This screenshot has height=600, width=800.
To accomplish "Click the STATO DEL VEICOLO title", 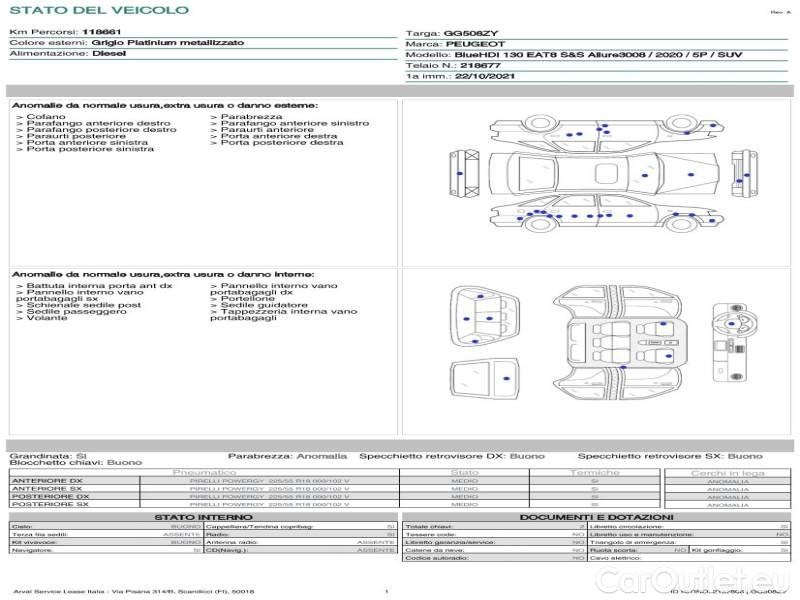I will point(98,10).
